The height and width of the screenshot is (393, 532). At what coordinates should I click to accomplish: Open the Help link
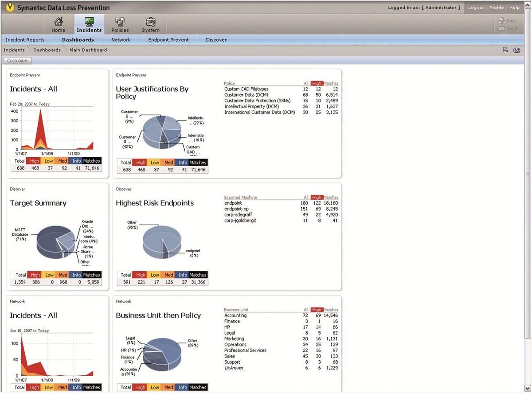click(x=514, y=8)
